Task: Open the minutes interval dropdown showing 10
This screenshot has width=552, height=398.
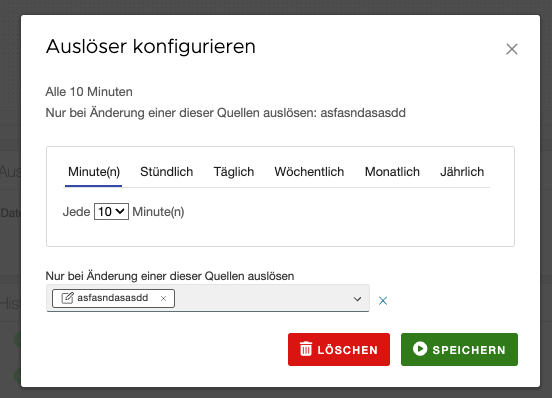Action: point(111,211)
